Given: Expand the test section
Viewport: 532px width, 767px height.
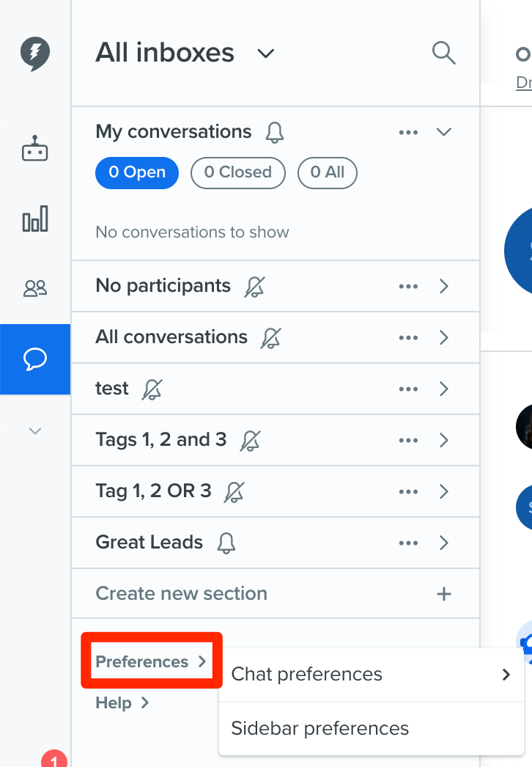Looking at the screenshot, I should [443, 389].
